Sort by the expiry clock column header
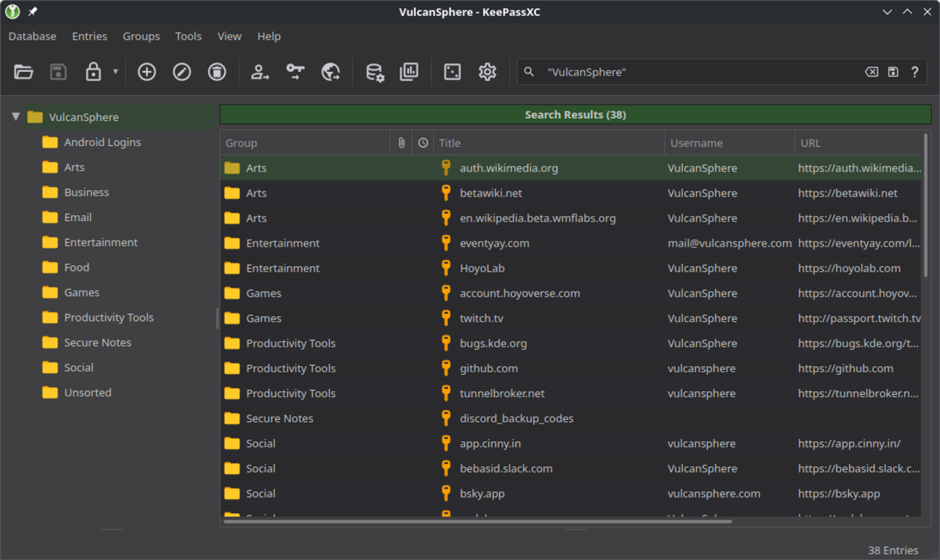Image resolution: width=940 pixels, height=560 pixels. (x=423, y=143)
